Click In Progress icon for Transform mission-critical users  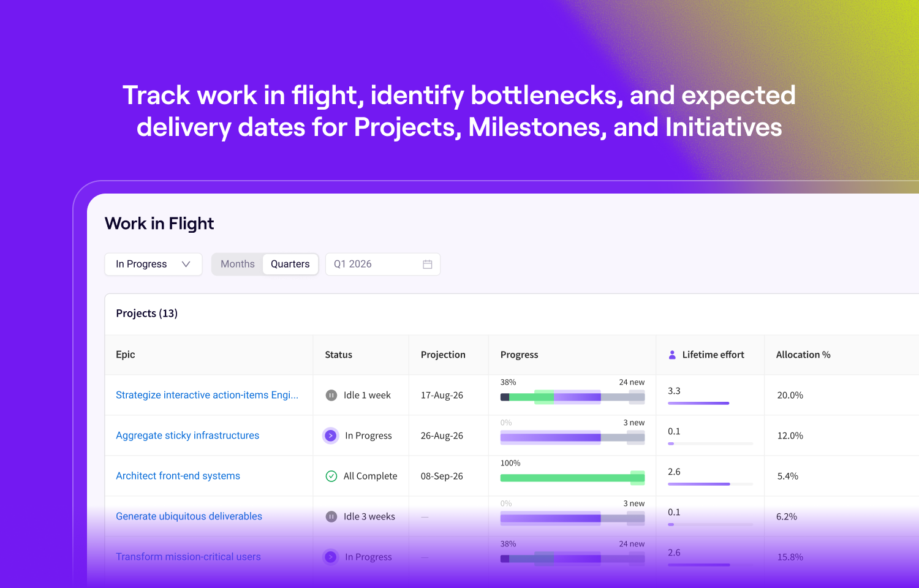(331, 557)
